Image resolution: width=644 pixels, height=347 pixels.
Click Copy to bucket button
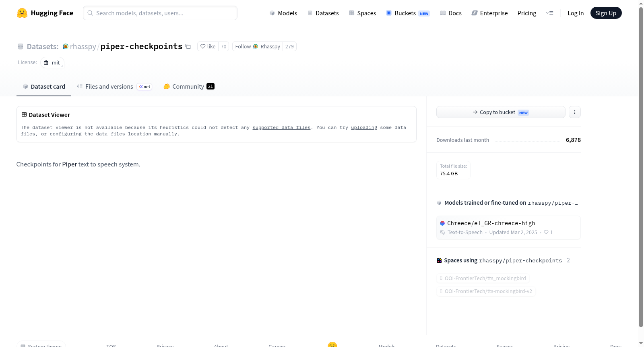(501, 112)
